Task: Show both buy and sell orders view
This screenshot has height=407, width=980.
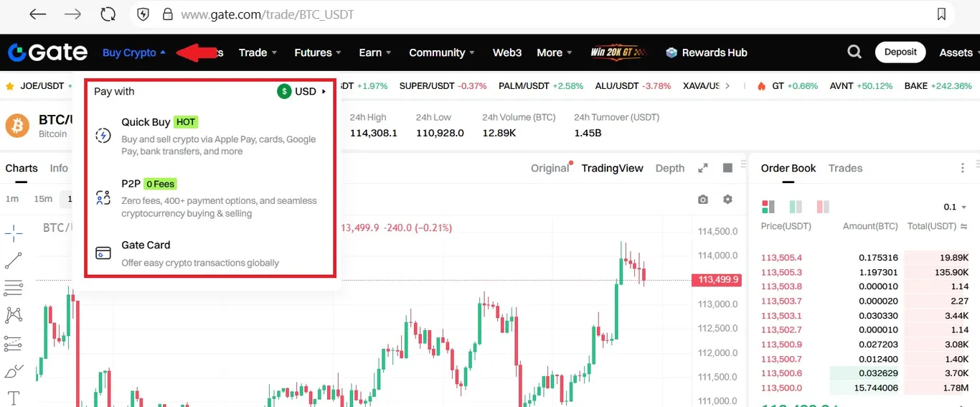Action: click(x=768, y=207)
